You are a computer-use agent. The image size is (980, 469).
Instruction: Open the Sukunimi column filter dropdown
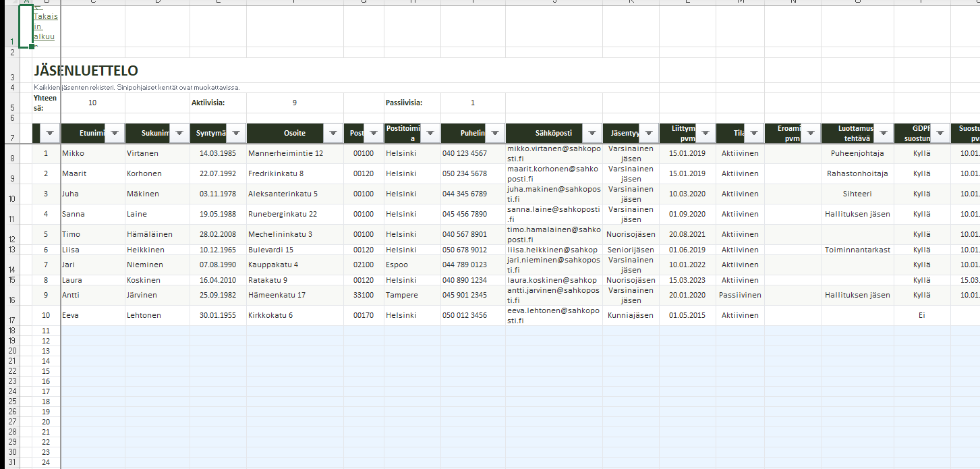(x=179, y=134)
